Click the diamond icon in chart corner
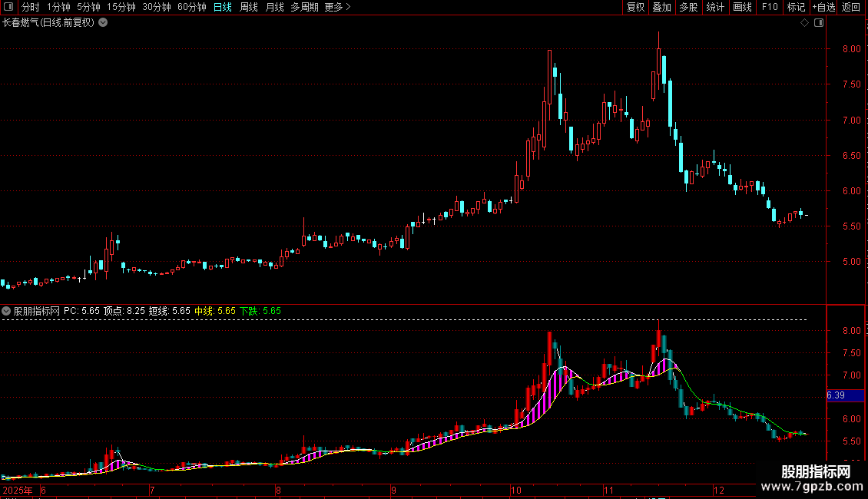The image size is (868, 499). tap(805, 23)
